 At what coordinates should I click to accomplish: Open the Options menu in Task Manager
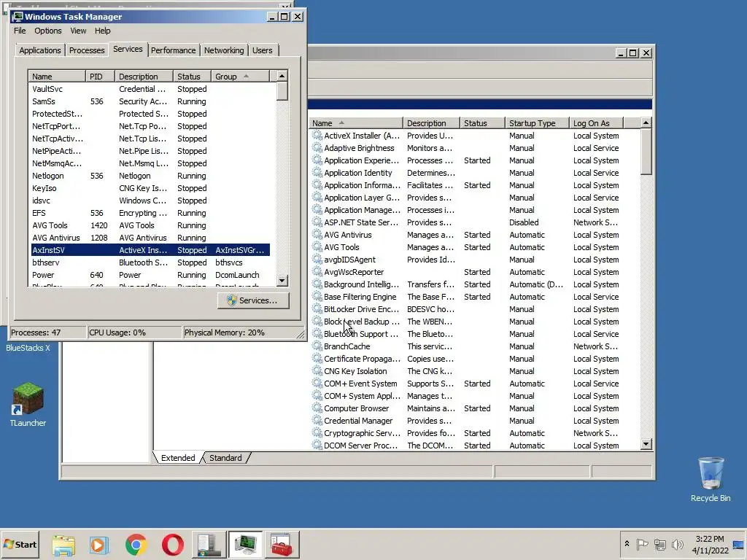(x=47, y=31)
